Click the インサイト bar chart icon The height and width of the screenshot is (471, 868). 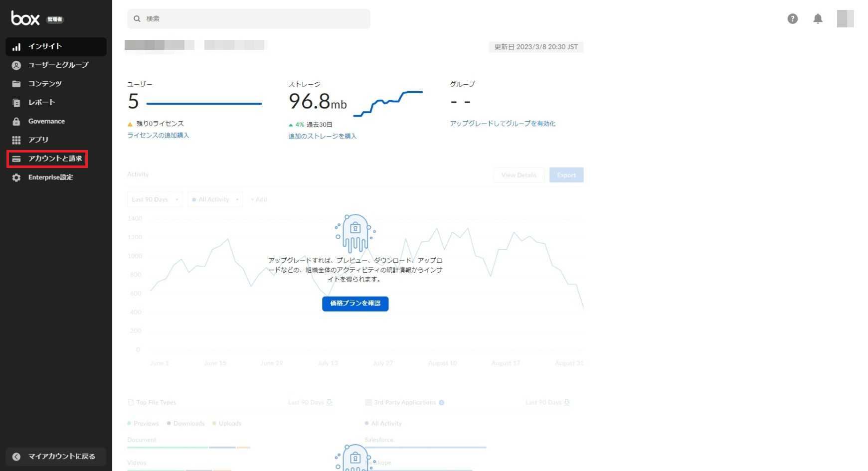point(16,47)
